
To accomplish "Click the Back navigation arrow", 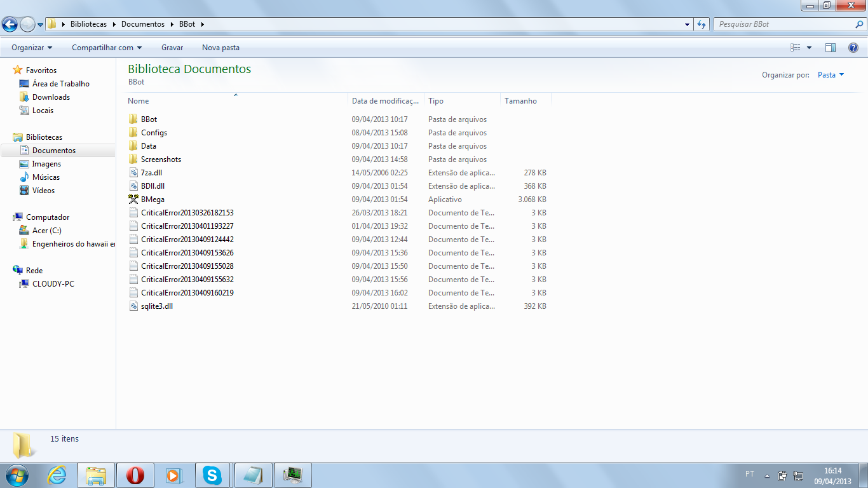I will [x=10, y=25].
